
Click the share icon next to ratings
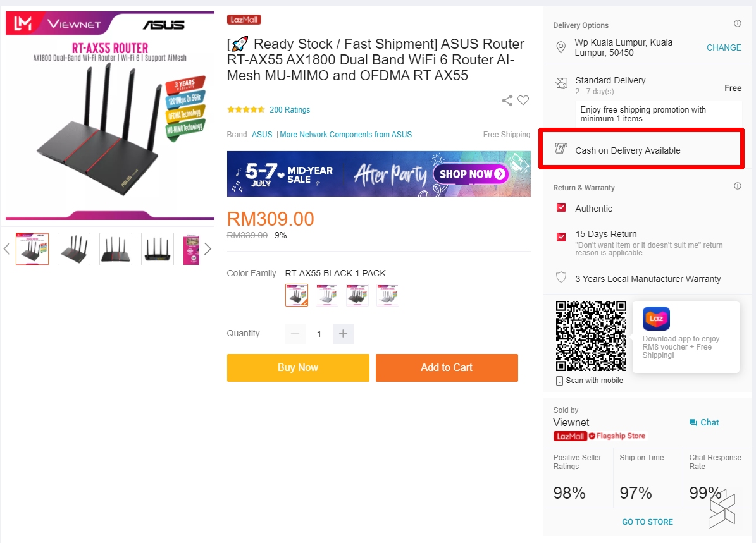pyautogui.click(x=506, y=100)
